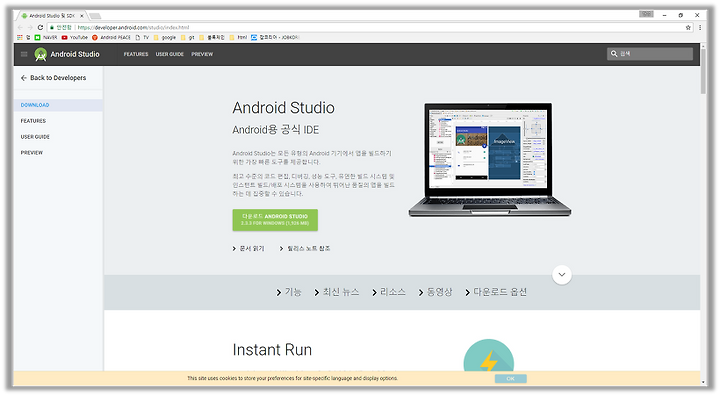This screenshot has width=720, height=396.
Task: Bookmark this page with star icon
Action: coord(688,28)
